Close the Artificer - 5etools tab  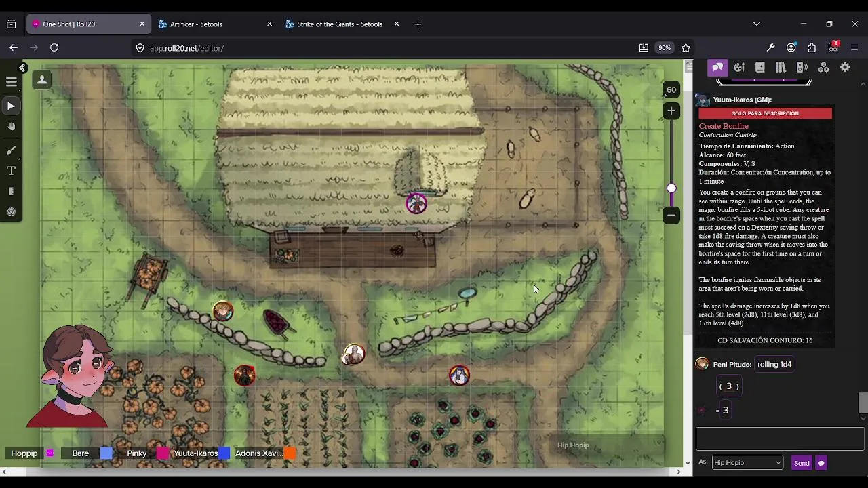pos(269,24)
